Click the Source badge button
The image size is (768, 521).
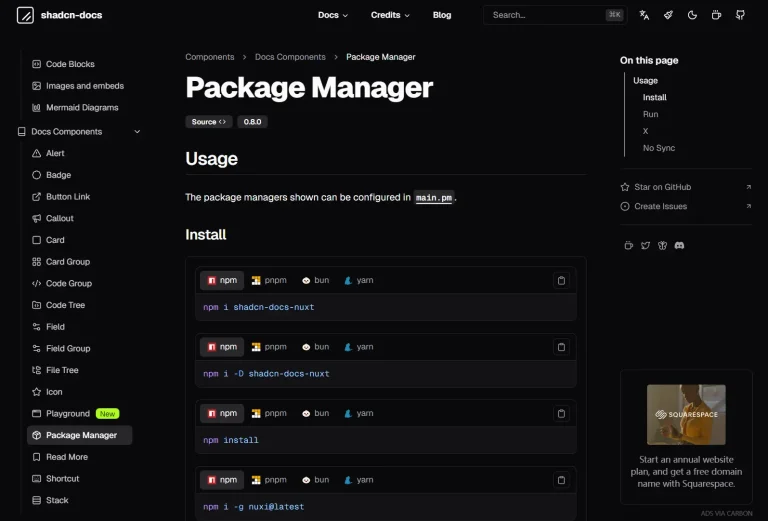tap(209, 122)
